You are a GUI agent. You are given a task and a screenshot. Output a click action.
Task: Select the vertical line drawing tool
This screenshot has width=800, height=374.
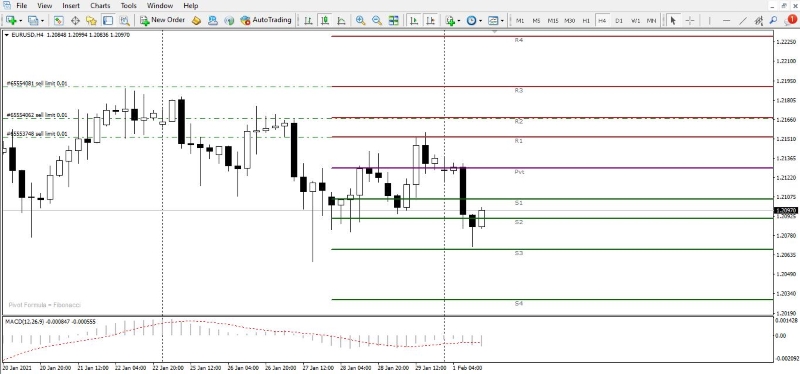(709, 20)
